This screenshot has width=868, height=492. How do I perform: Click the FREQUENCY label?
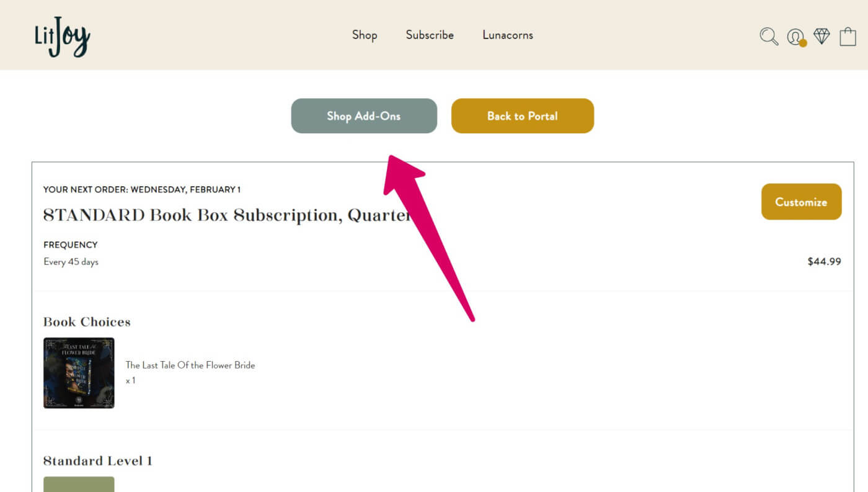click(x=71, y=245)
